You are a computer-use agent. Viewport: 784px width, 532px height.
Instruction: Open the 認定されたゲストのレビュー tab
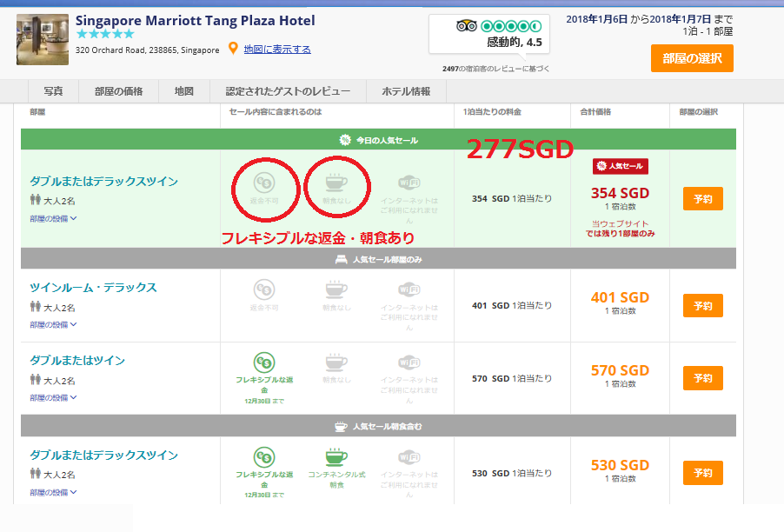click(x=288, y=91)
